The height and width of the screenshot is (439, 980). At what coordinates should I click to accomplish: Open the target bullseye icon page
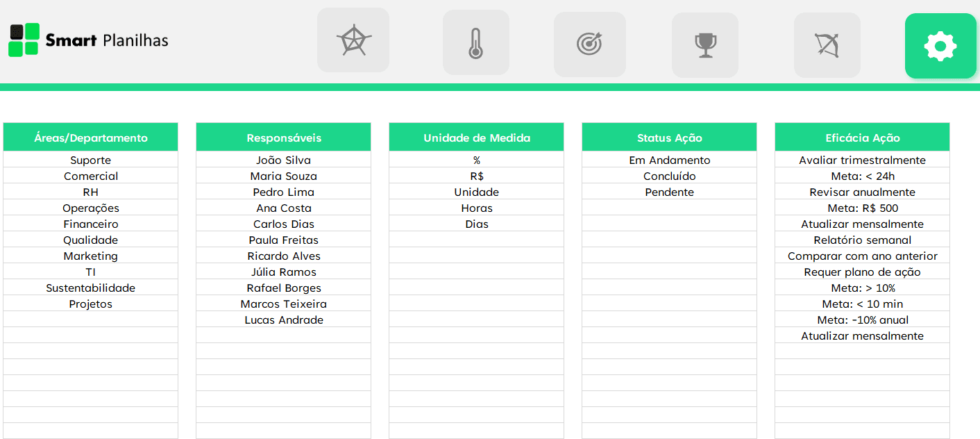tap(589, 44)
